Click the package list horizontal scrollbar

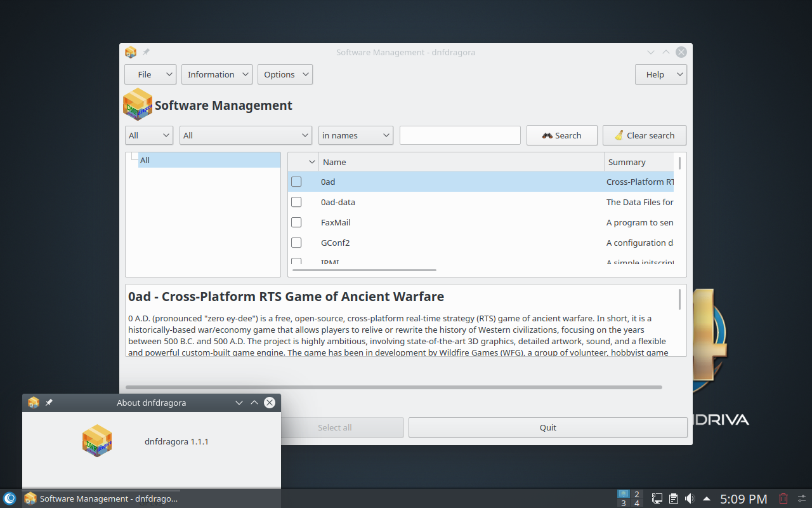364,270
